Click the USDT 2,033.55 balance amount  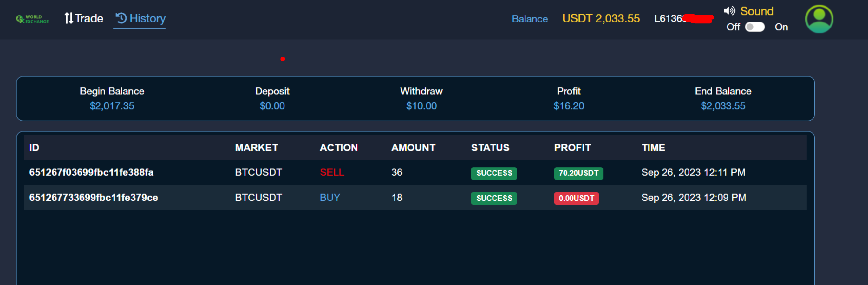point(601,18)
